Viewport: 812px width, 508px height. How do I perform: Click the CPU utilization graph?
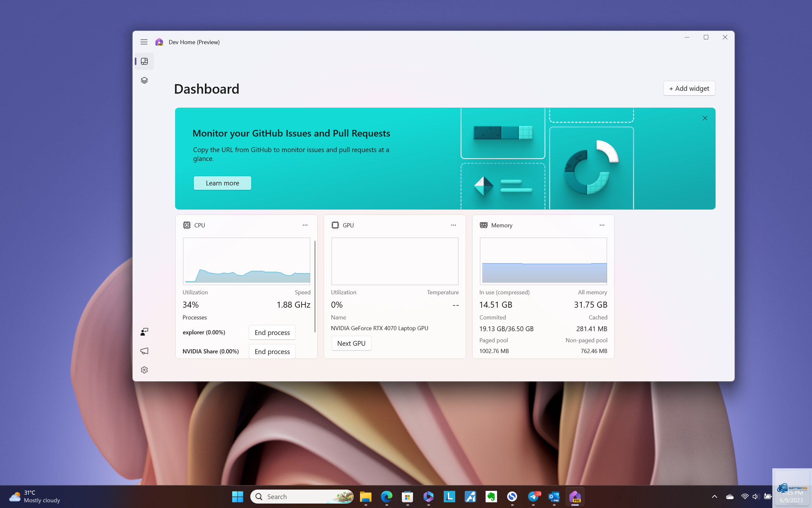246,261
